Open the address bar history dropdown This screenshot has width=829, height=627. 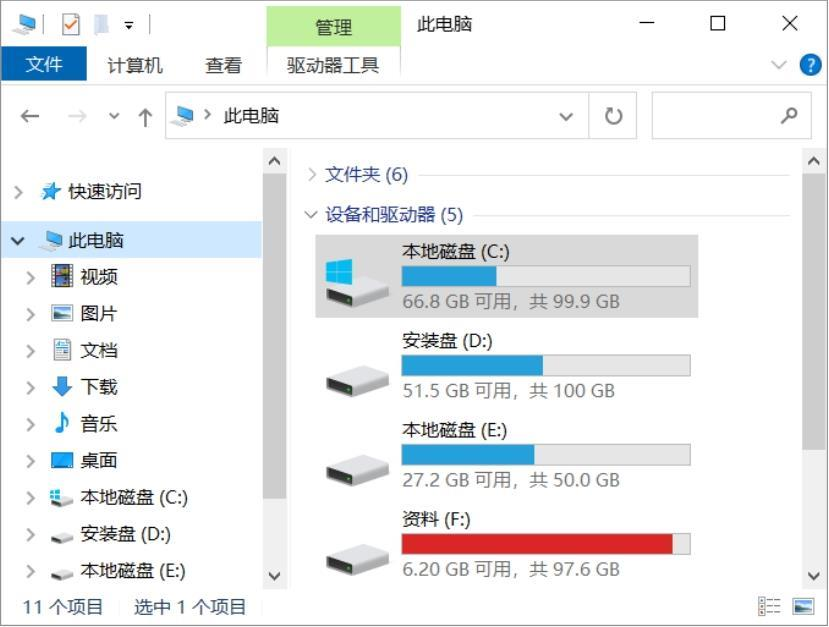click(566, 116)
